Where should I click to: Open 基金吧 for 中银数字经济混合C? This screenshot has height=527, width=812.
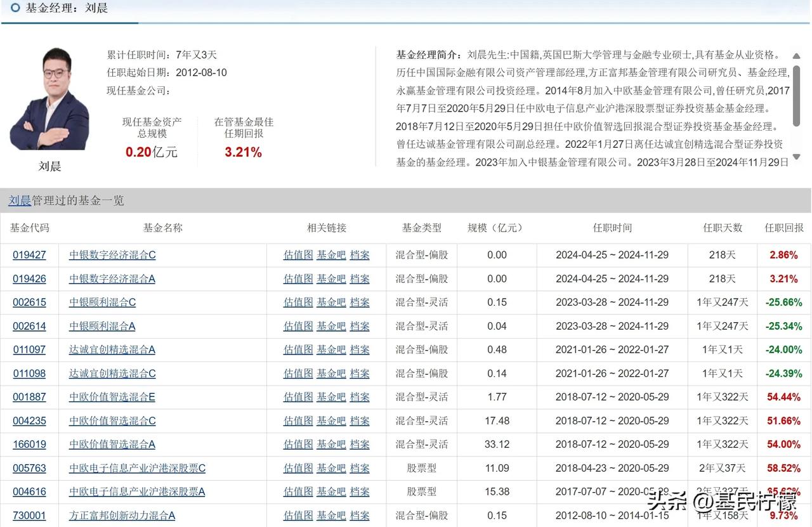[331, 255]
